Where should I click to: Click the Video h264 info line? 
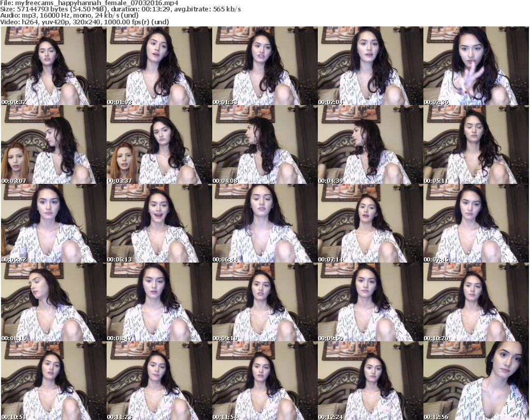[84, 22]
